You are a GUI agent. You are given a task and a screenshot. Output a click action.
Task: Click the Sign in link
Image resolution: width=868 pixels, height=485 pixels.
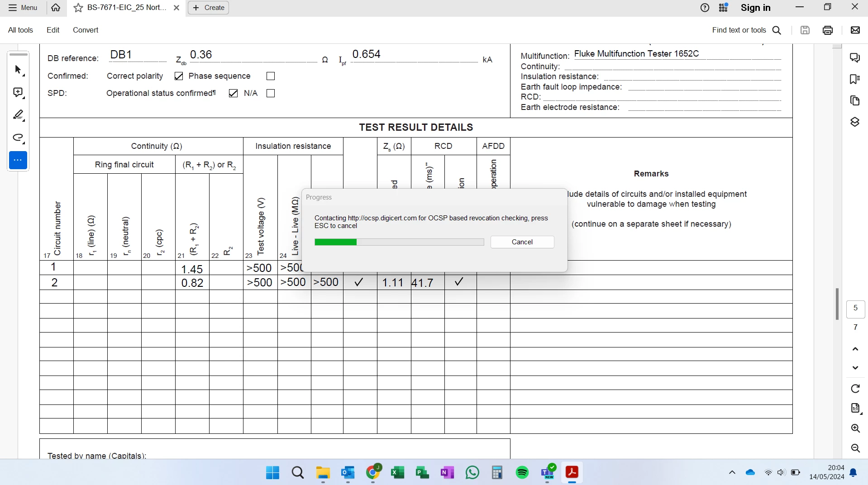755,8
